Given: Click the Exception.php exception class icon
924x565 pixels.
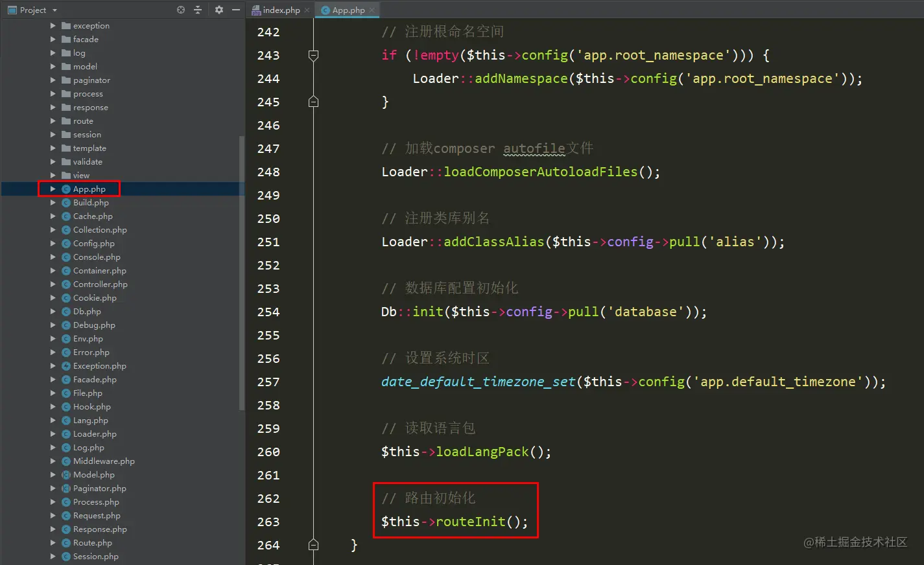Looking at the screenshot, I should click(66, 366).
